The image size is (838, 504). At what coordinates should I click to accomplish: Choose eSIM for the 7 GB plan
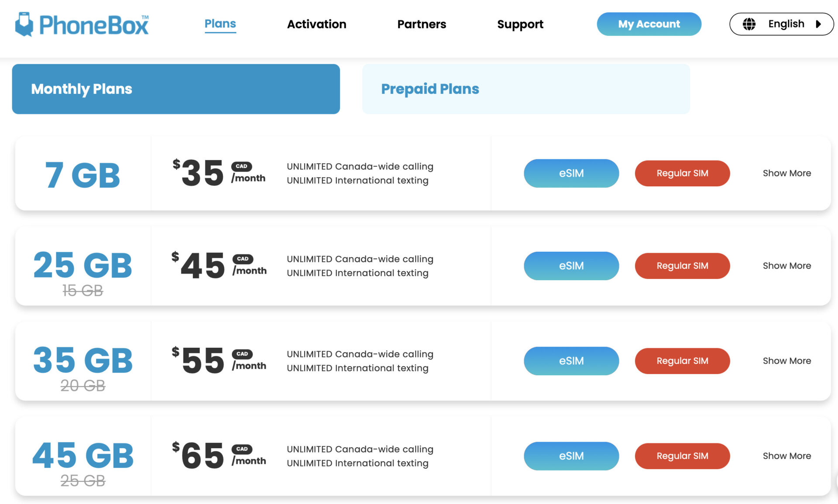pos(571,173)
